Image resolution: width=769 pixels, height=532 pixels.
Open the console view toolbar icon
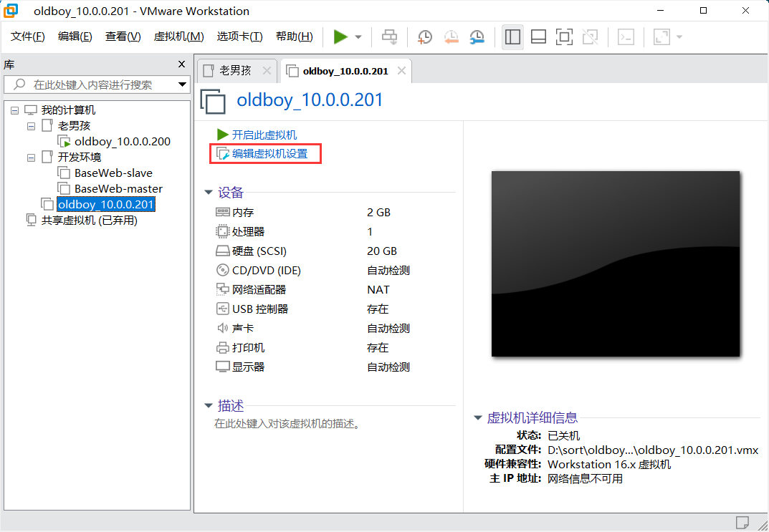626,37
